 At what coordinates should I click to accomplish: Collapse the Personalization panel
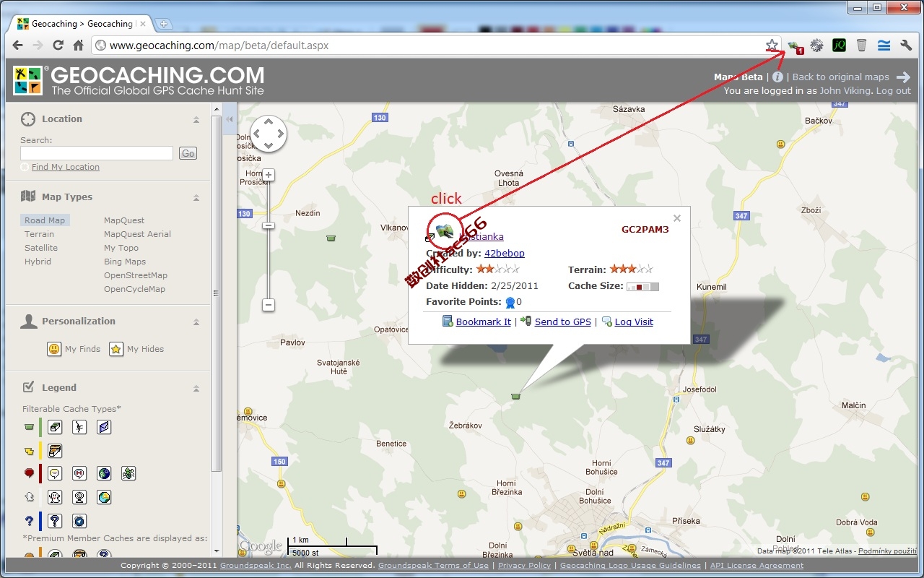coord(196,322)
